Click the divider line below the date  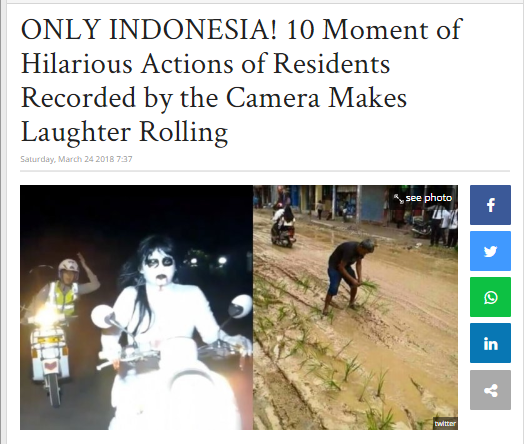(x=265, y=171)
